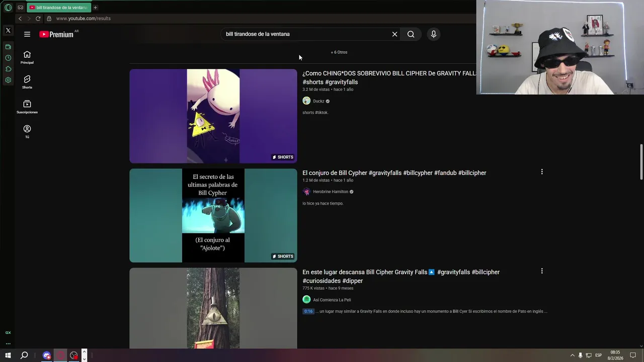
Task: Click the 'lo hice ya hace tiempo.' description
Action: pos(323,204)
